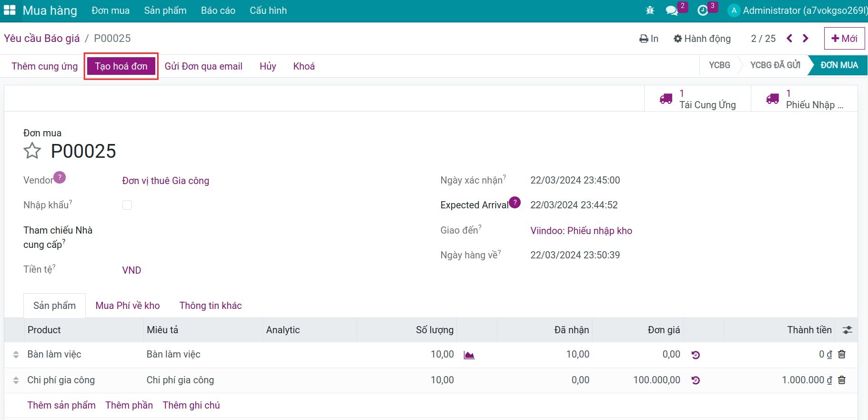
Task: Open the Hành động dropdown
Action: [x=702, y=39]
